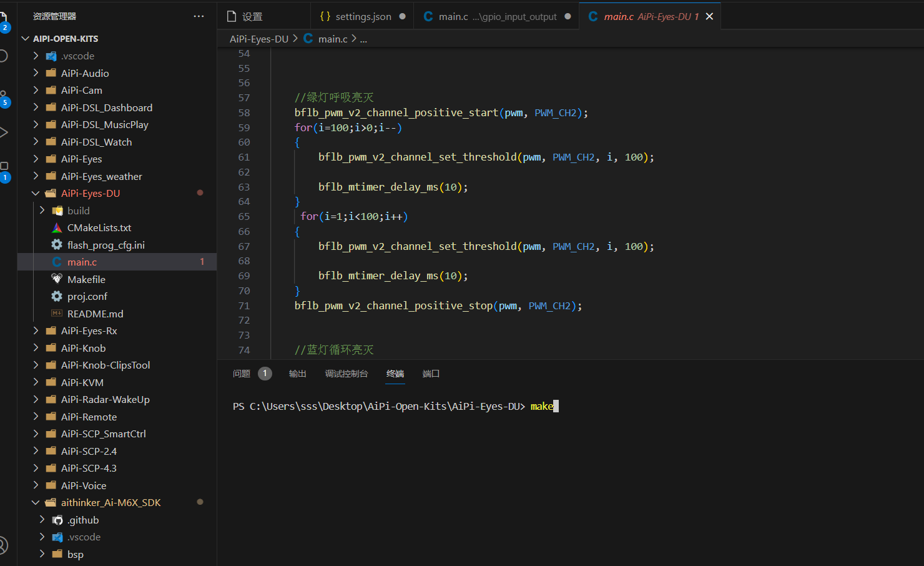Open the 端口 ports panel tab

coord(431,374)
